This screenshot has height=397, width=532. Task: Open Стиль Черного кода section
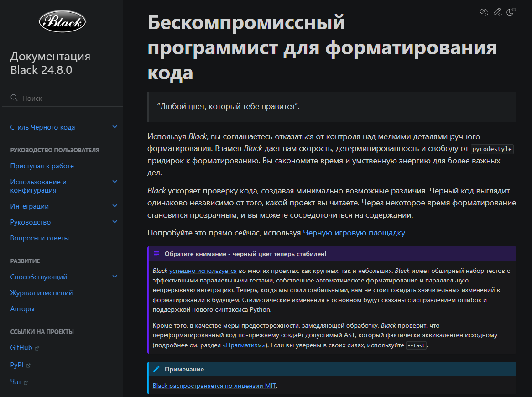click(x=42, y=127)
